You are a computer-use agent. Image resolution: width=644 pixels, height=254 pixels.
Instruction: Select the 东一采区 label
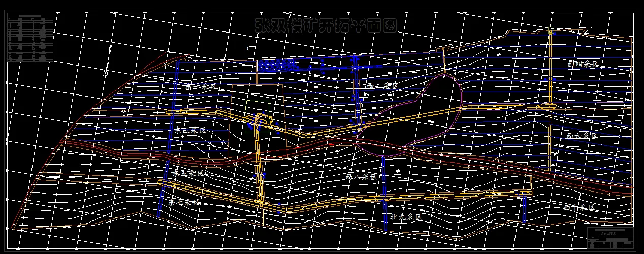click(x=201, y=87)
